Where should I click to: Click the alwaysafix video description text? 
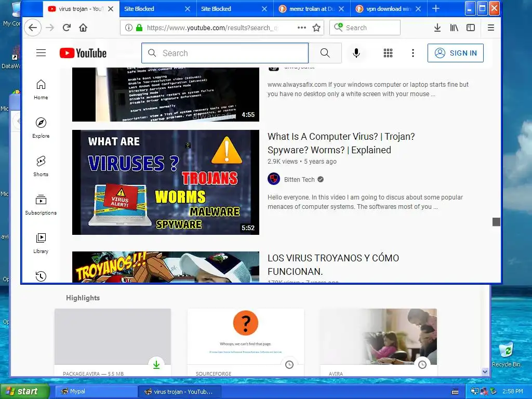368,89
